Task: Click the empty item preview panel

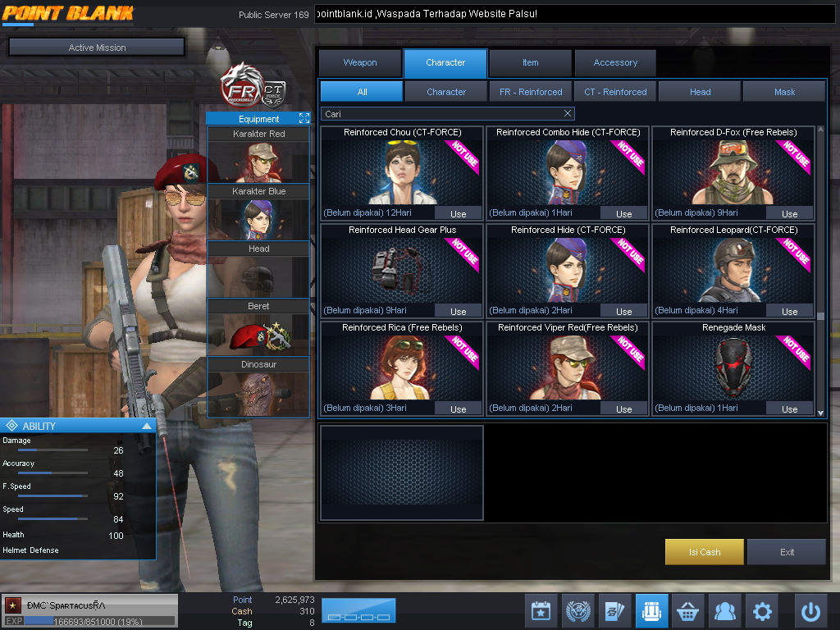Action: [402, 472]
